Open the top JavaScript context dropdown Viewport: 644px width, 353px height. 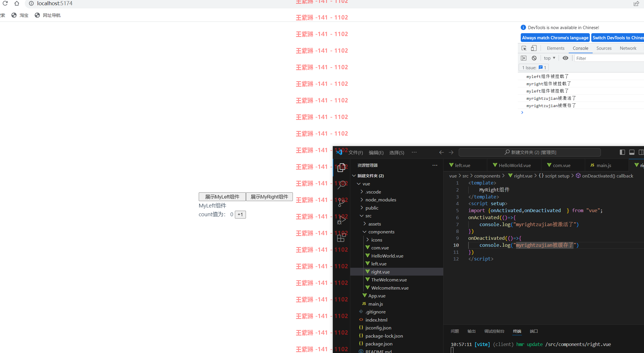(x=550, y=58)
